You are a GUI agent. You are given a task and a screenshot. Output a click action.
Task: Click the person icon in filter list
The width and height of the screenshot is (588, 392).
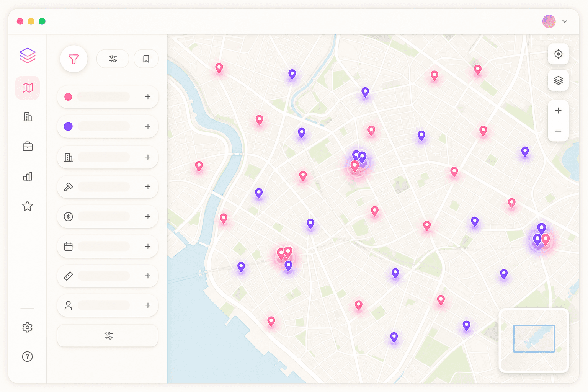[68, 305]
